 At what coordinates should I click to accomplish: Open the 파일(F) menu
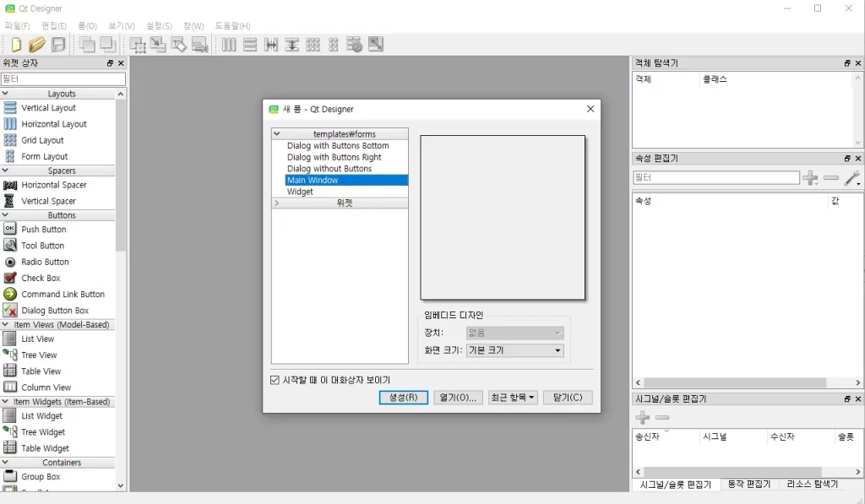pos(17,26)
